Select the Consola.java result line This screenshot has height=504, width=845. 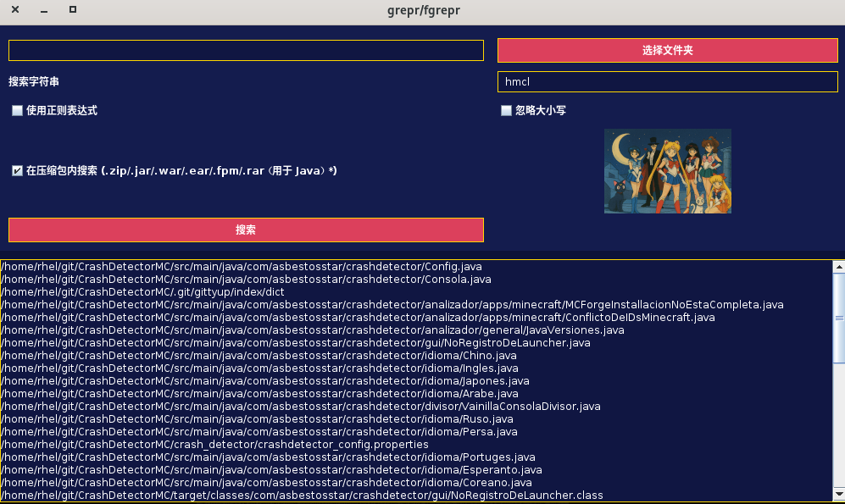coord(246,280)
